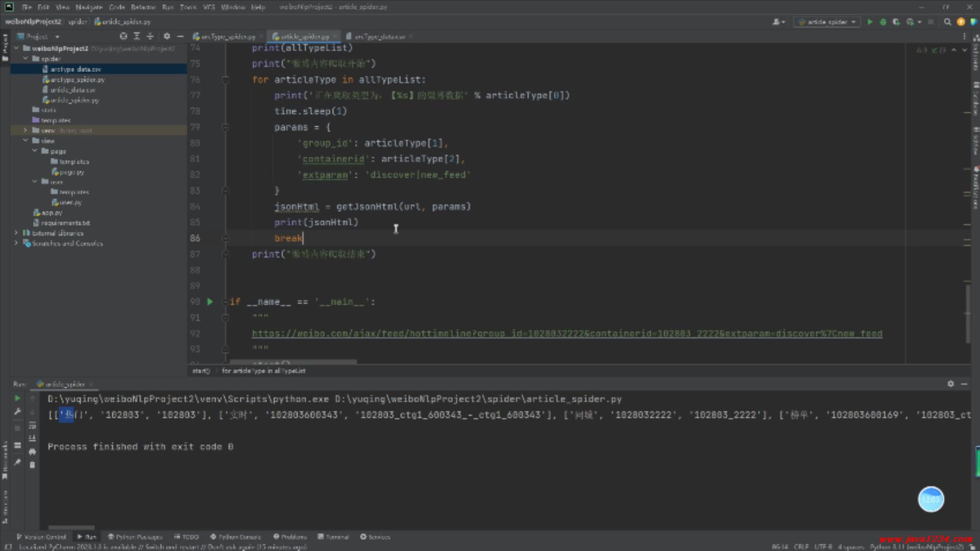Open app.py in the project tree
Image resolution: width=980 pixels, height=551 pixels.
pos(52,213)
